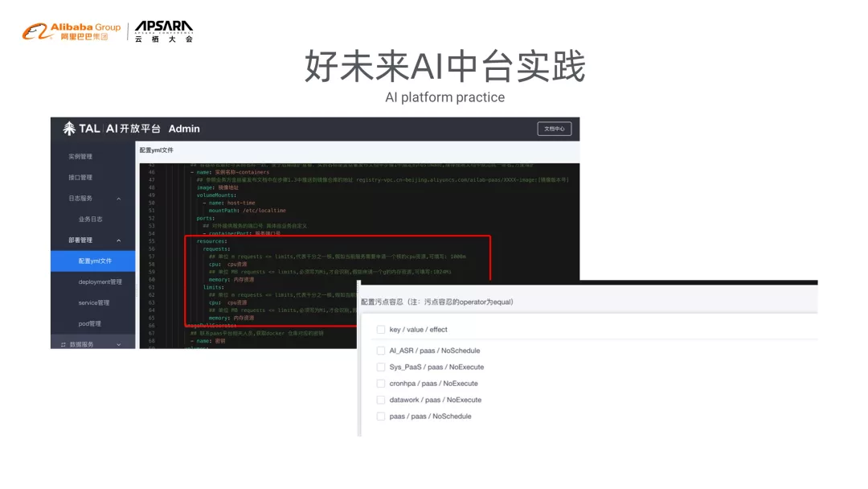Check cronhpa / paas / NoExecute

click(x=381, y=383)
